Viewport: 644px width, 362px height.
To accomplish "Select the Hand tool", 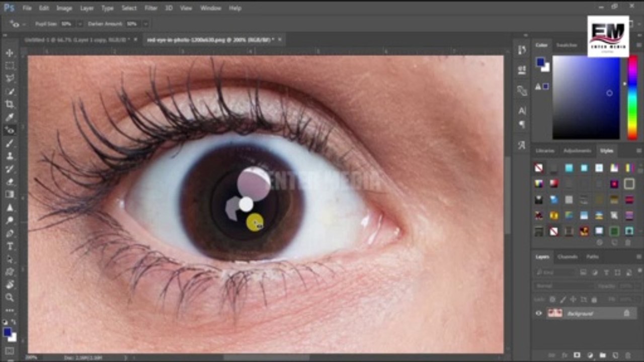I will (x=10, y=285).
